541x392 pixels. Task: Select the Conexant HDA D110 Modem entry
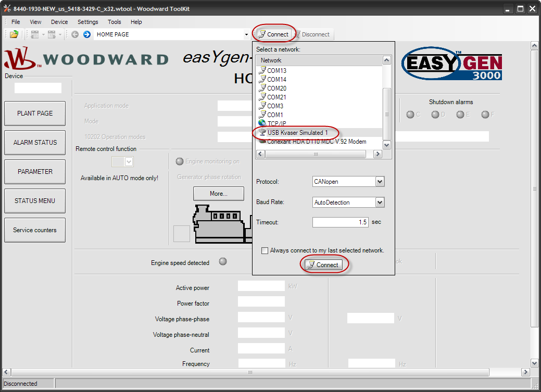[x=317, y=142]
